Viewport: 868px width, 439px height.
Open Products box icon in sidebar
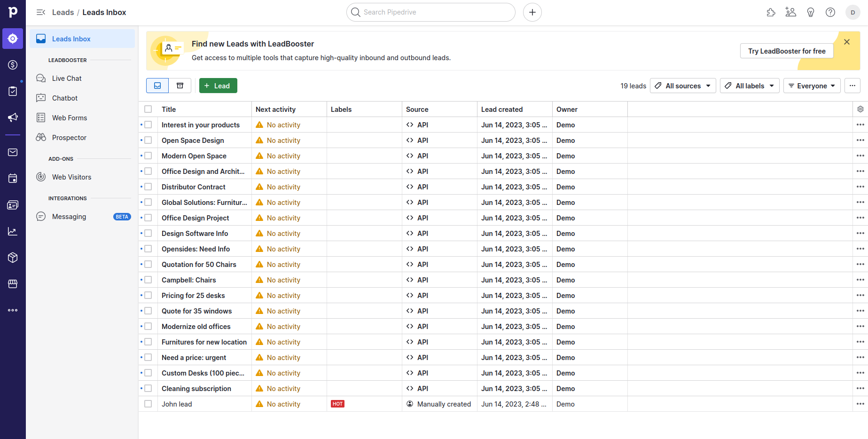(13, 258)
